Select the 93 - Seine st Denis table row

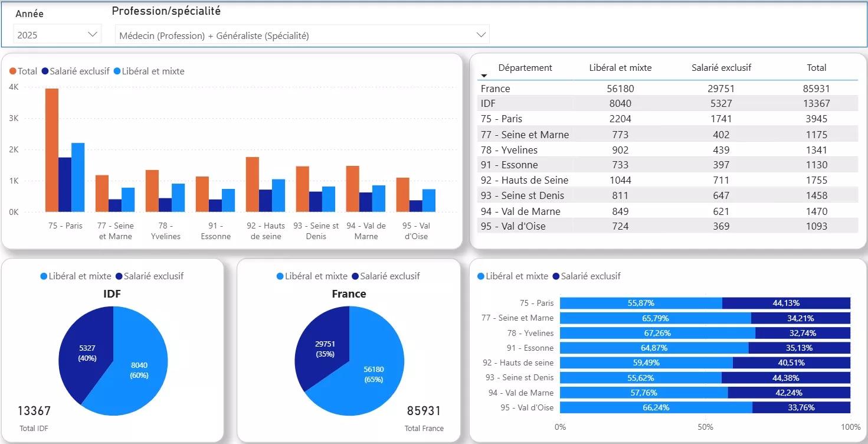[667, 195]
